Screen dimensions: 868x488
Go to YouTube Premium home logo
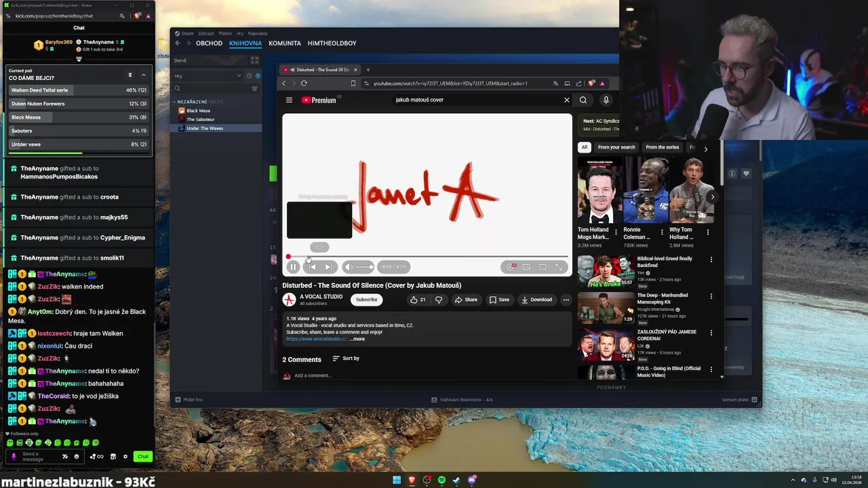coord(319,100)
